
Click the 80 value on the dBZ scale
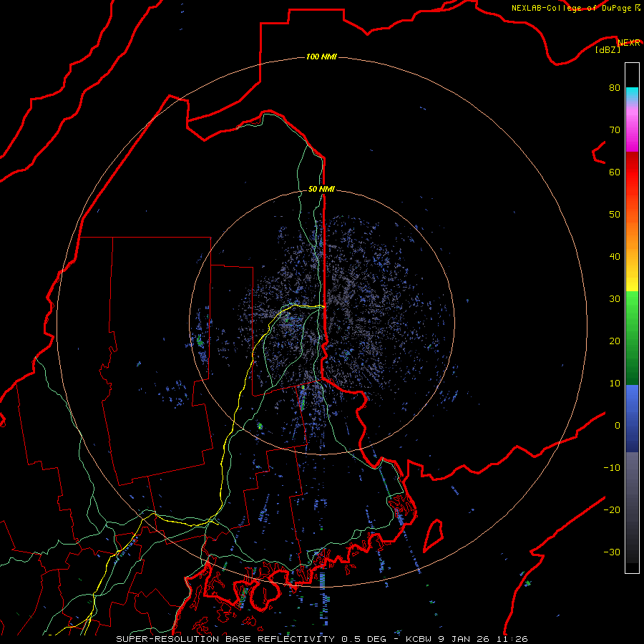615,87
